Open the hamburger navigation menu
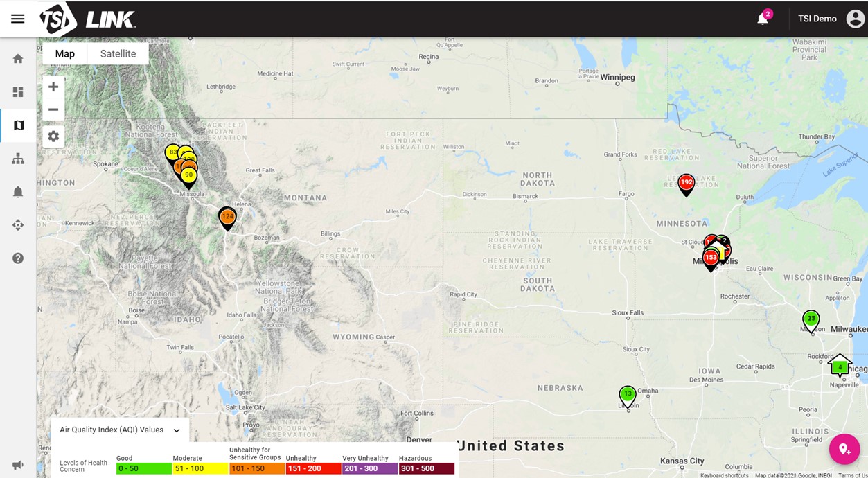Image resolution: width=868 pixels, height=478 pixels. point(18,19)
